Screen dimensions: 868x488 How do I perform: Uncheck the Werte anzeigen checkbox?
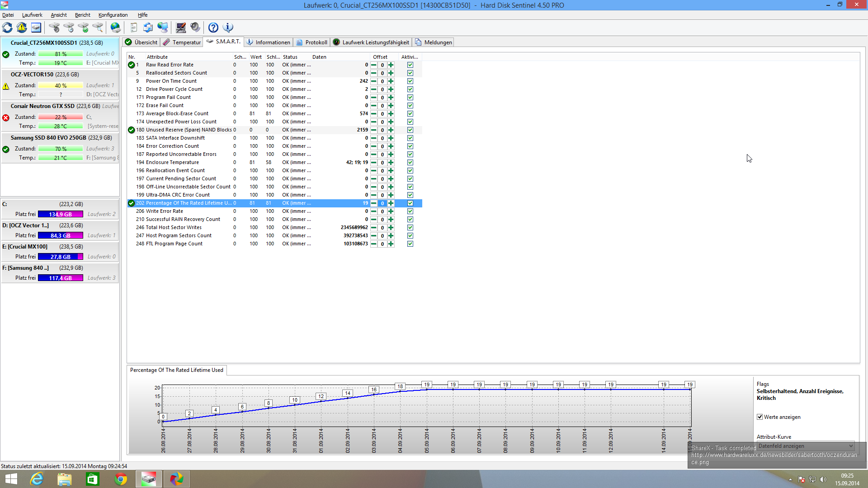coord(759,417)
